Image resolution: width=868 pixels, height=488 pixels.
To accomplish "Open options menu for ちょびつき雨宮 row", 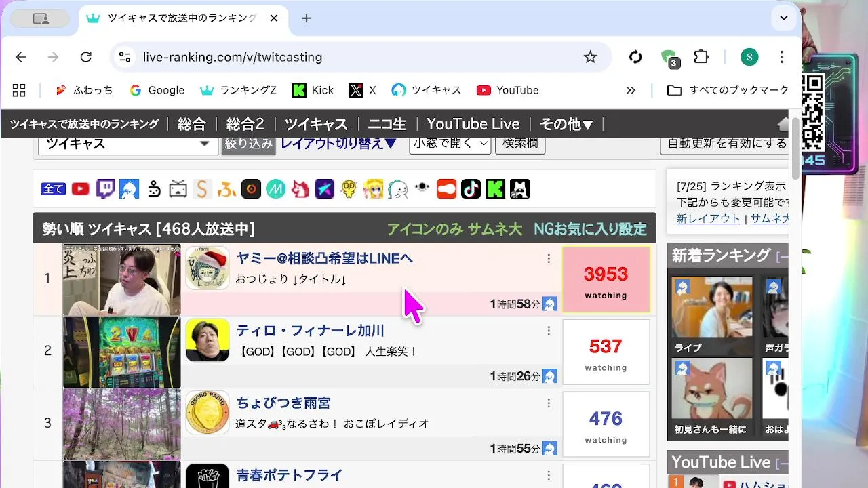I will [549, 403].
